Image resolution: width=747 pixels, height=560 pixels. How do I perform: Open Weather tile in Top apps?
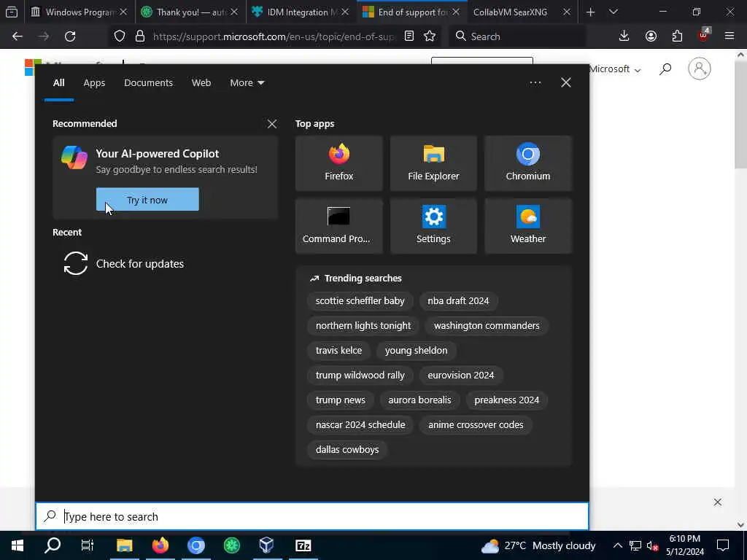point(528,226)
